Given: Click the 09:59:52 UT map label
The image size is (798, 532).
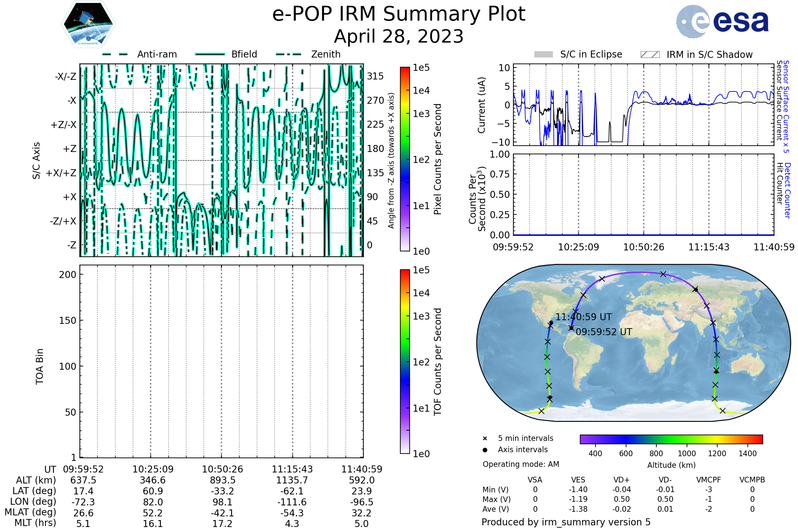Looking at the screenshot, I should 603,332.
